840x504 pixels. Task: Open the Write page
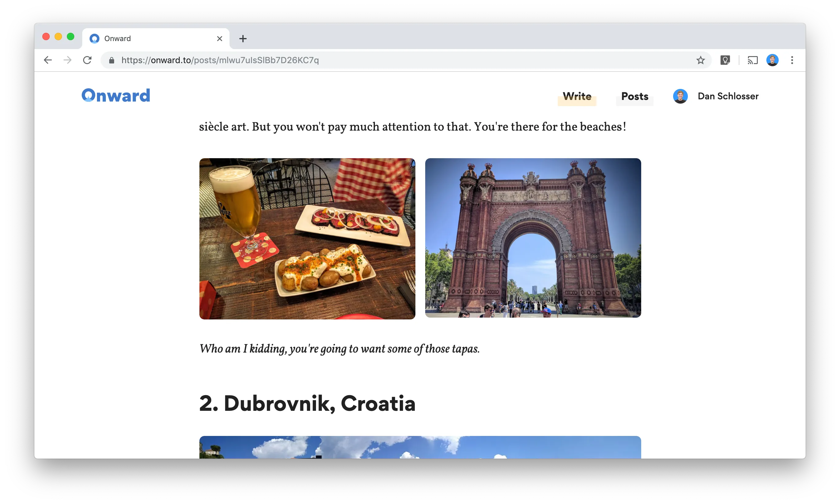tap(577, 96)
